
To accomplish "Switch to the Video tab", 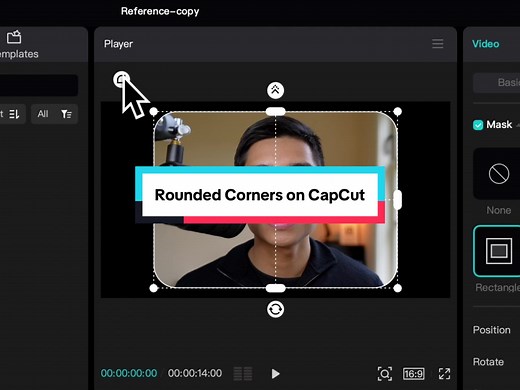I will point(485,44).
